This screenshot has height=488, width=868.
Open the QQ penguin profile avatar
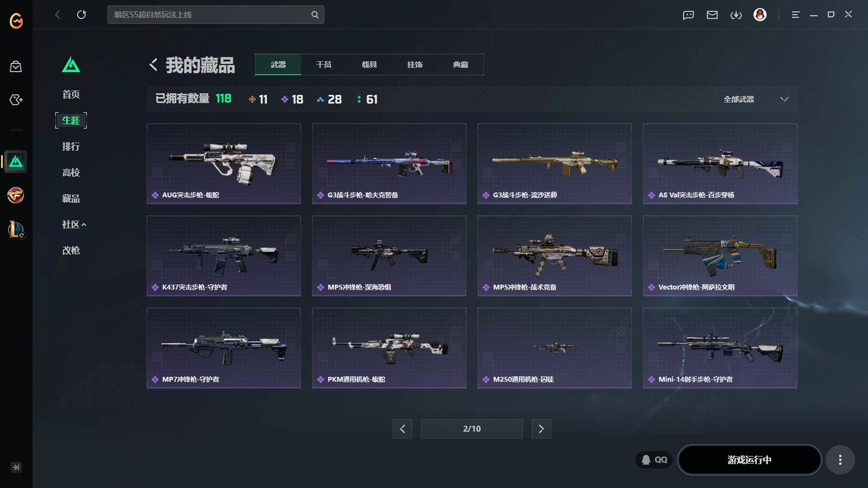point(760,15)
